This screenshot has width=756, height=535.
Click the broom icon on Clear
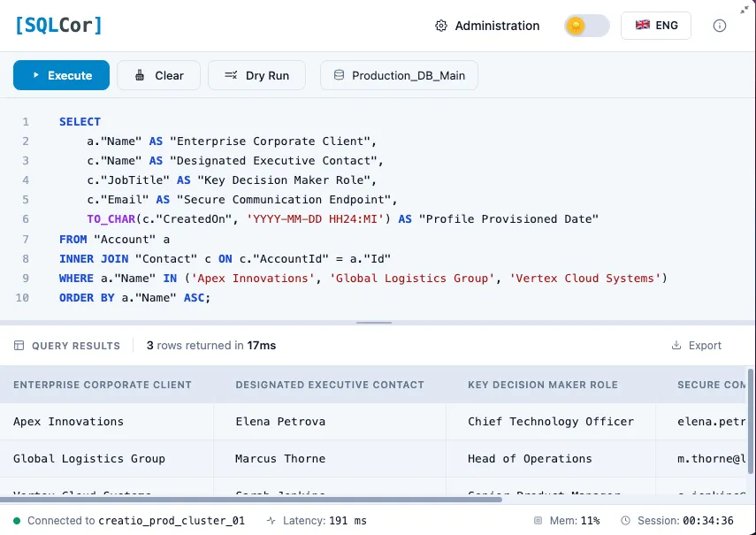click(140, 75)
